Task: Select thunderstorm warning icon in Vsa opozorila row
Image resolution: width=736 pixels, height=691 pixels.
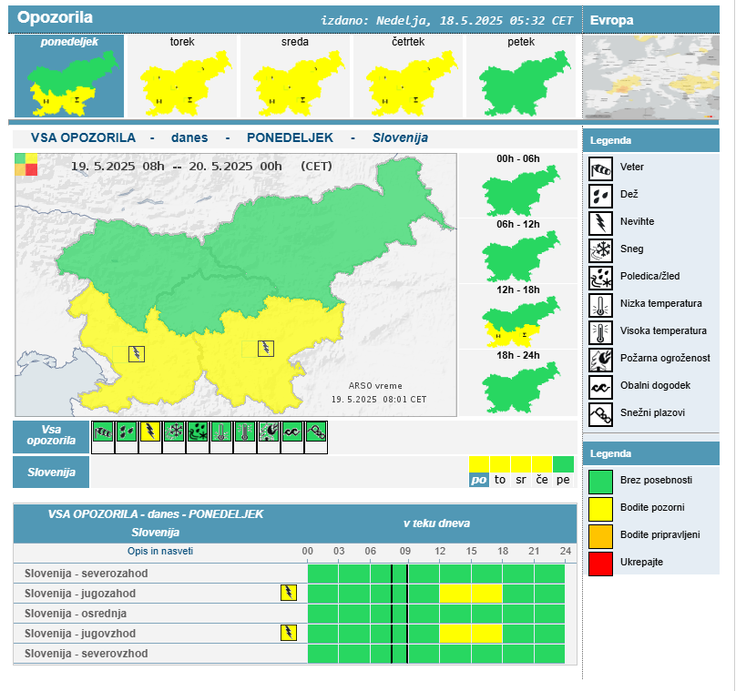Action: (x=150, y=431)
